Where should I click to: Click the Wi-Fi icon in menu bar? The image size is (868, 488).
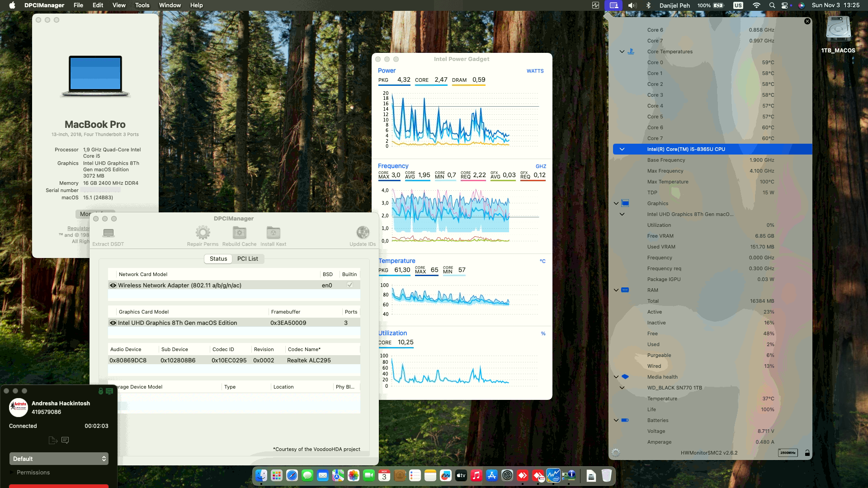tap(756, 5)
